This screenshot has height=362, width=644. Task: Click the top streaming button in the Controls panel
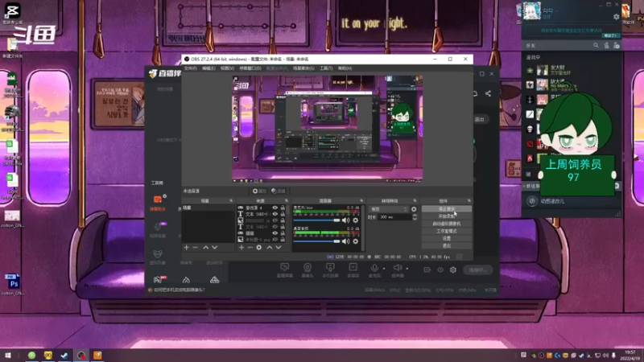point(447,209)
